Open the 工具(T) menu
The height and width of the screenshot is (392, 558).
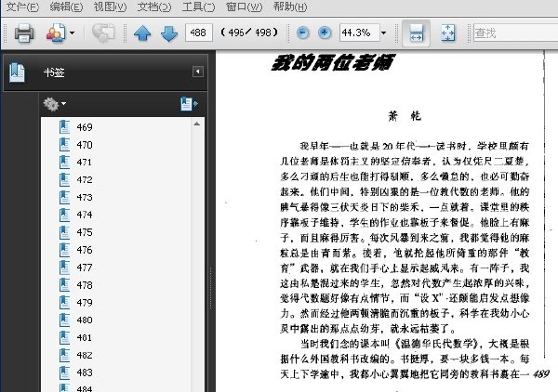point(199,7)
